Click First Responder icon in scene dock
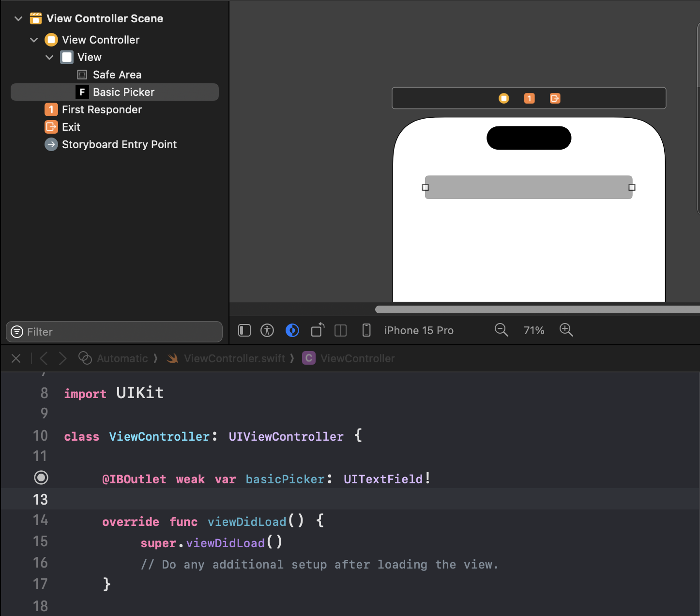Viewport: 700px width, 616px height. click(530, 98)
